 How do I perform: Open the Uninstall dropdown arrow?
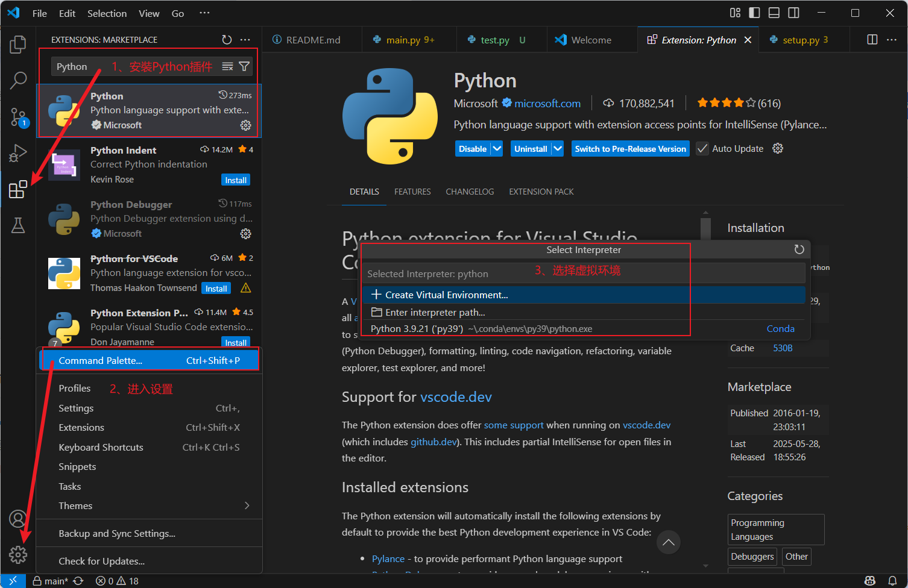[558, 149]
